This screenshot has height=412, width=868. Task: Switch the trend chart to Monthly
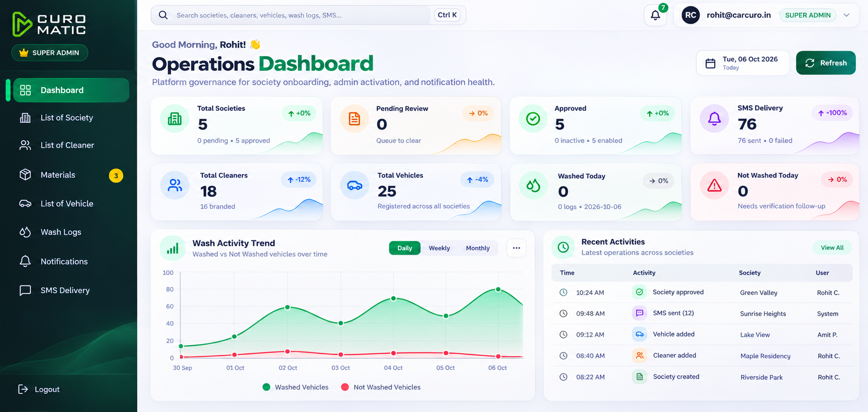478,248
